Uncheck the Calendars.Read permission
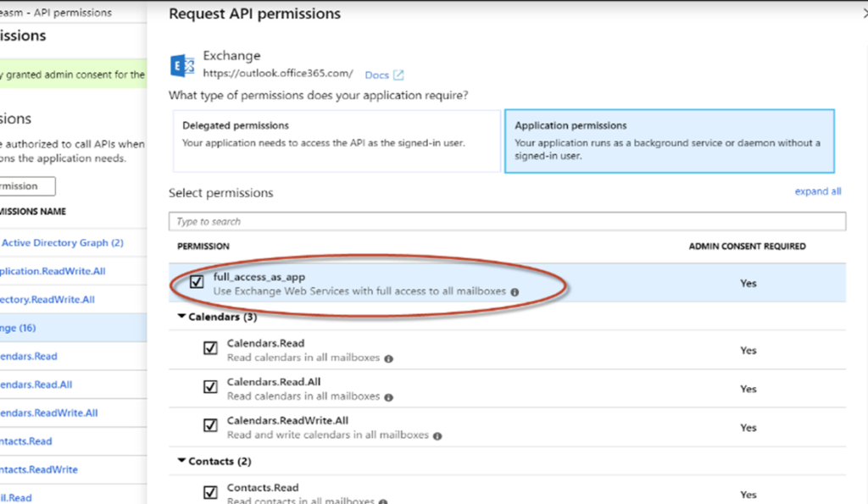Viewport: 868px width, 504px height. pyautogui.click(x=209, y=349)
